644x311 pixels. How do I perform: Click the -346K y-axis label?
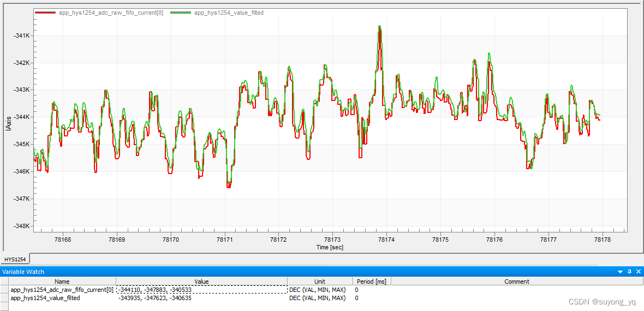[21, 171]
